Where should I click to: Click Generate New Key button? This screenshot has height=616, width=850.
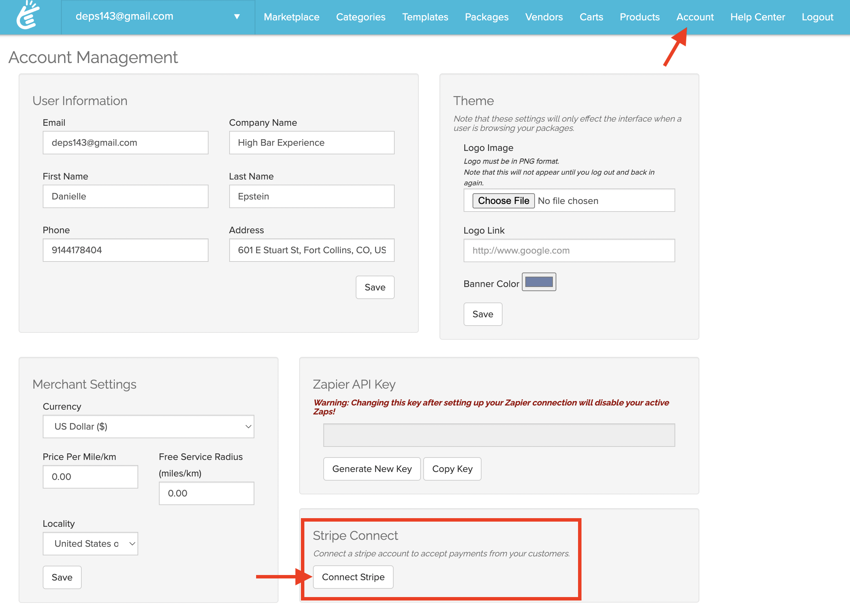372,469
